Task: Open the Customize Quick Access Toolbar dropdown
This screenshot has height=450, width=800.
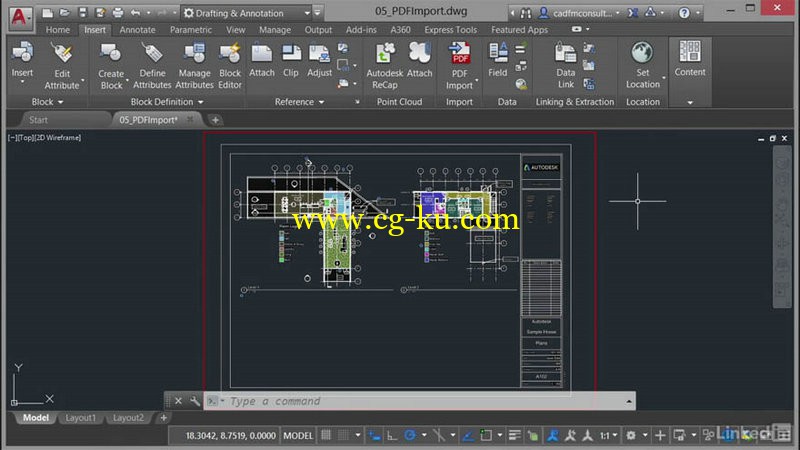Action: tap(317, 13)
